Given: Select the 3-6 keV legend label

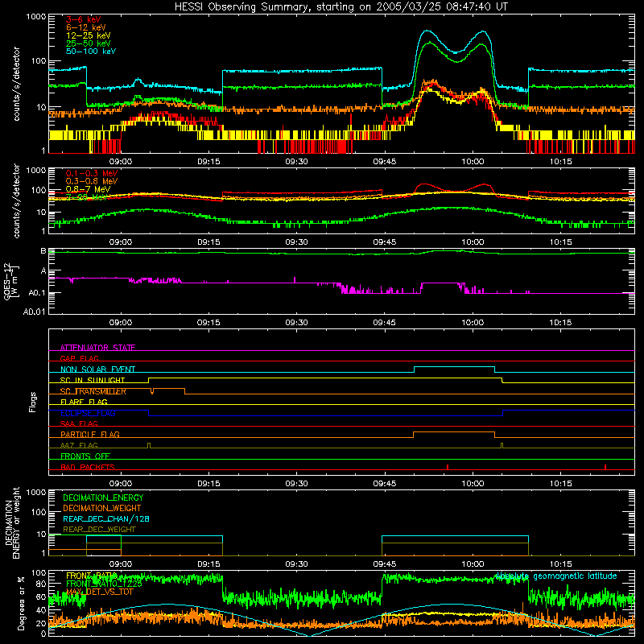Looking at the screenshot, I should 84,19.
